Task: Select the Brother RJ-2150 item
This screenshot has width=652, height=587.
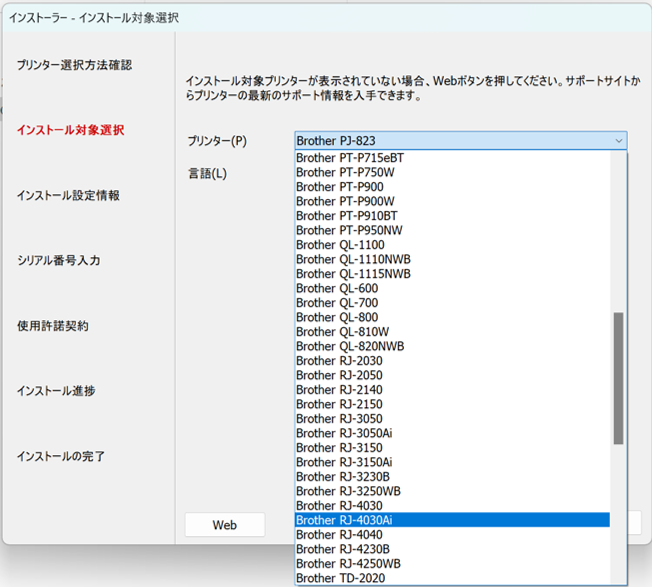Action: click(452, 404)
